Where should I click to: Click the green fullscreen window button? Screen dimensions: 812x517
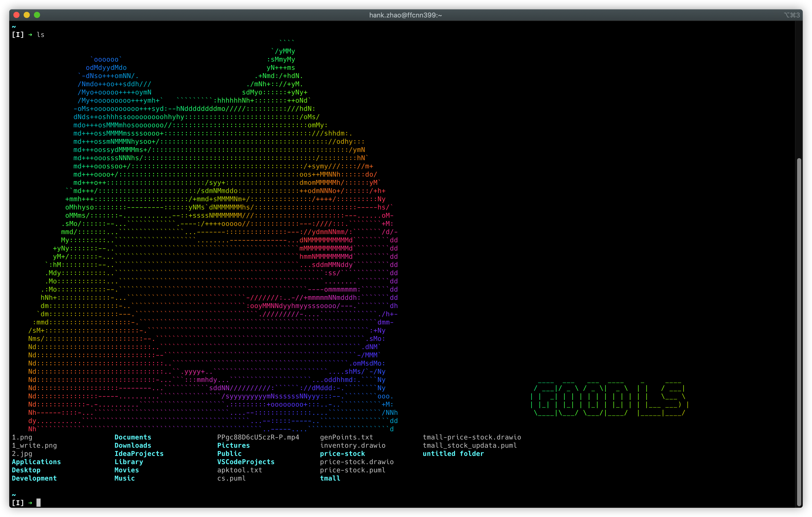coord(37,15)
